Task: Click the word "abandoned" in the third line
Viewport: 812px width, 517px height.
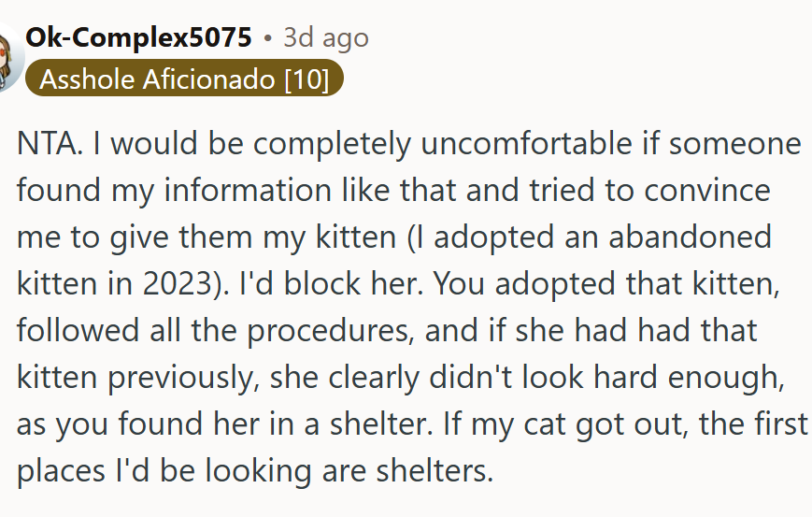Action: [691, 237]
